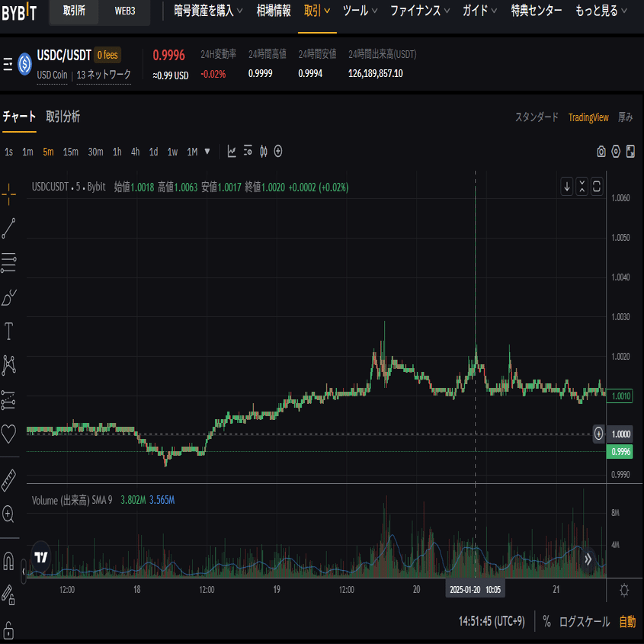Expand the ファイナンス menu

[x=419, y=11]
